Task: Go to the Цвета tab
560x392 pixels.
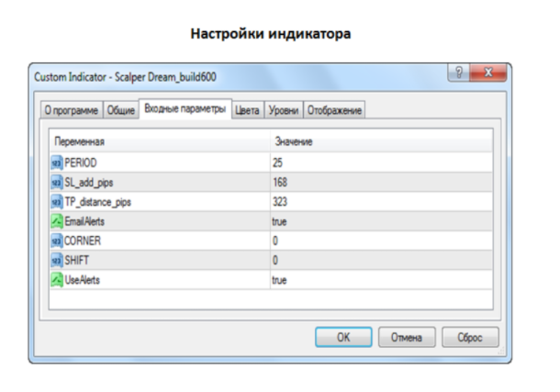Action: pyautogui.click(x=247, y=110)
